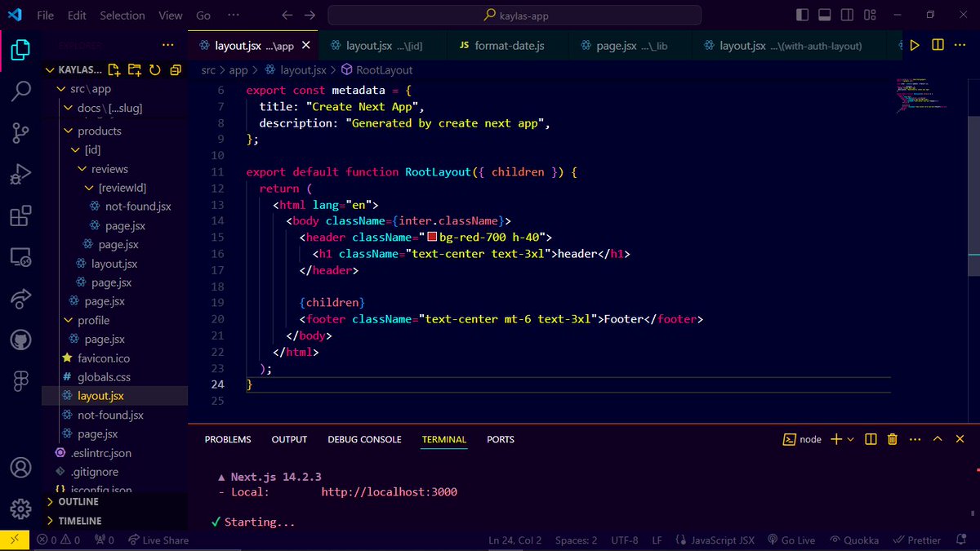Open the Extensions view

pos(20,216)
